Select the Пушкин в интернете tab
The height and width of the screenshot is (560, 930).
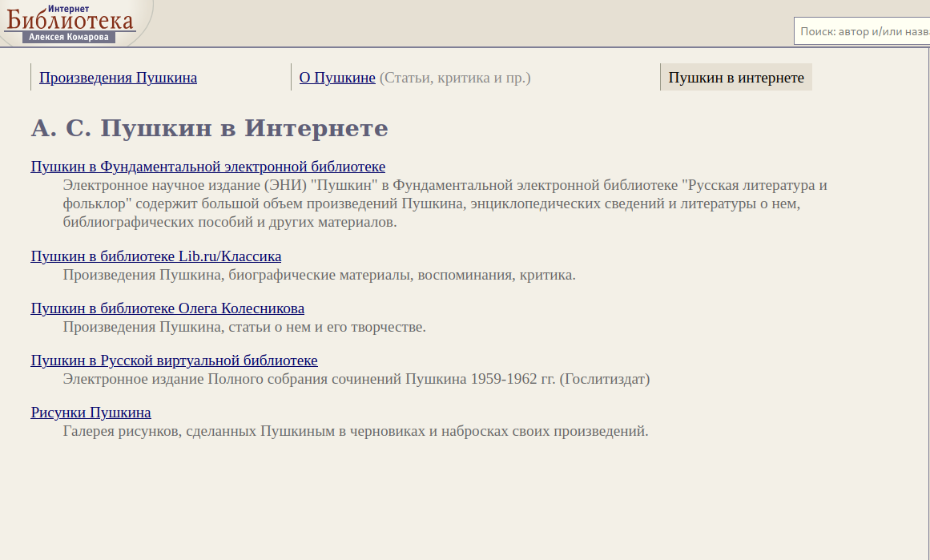735,78
